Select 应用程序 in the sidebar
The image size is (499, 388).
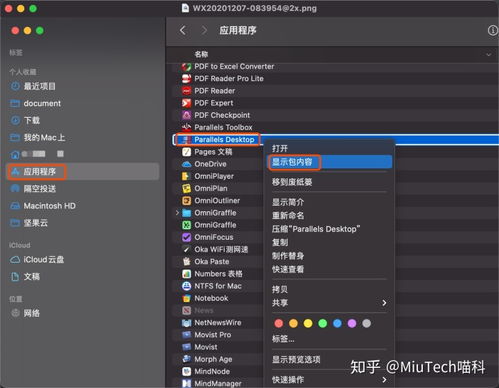point(82,172)
